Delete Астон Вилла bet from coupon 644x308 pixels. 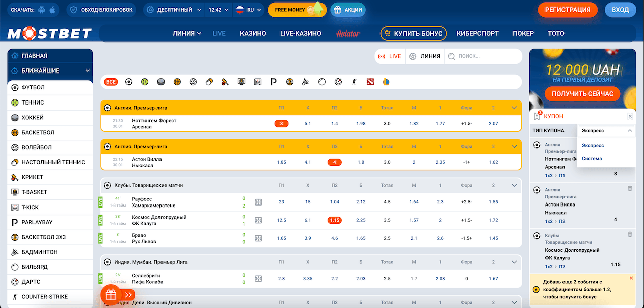[630, 188]
